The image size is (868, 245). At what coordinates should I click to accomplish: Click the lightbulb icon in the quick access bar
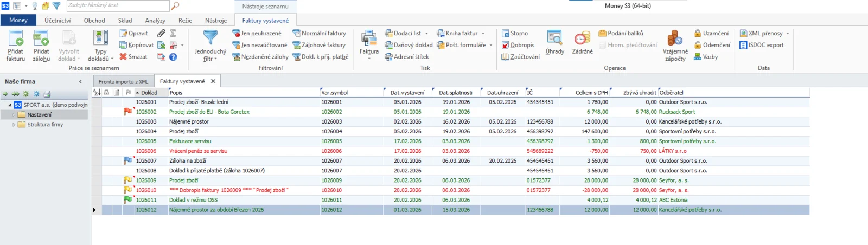click(x=35, y=5)
